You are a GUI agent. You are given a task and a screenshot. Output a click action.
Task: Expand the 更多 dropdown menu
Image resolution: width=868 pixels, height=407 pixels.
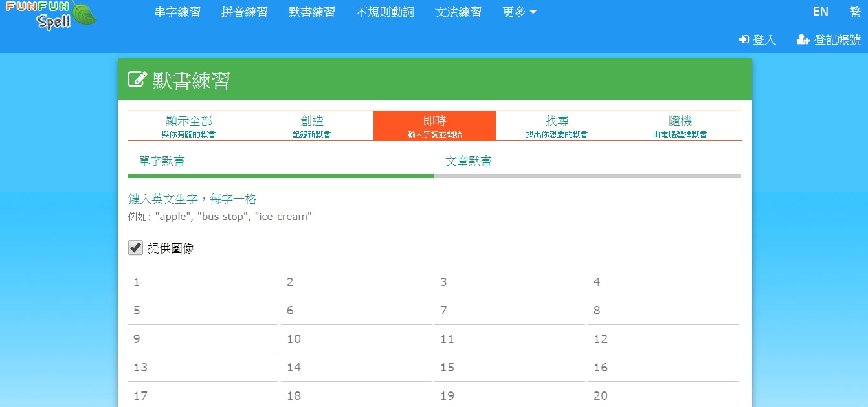pos(519,12)
